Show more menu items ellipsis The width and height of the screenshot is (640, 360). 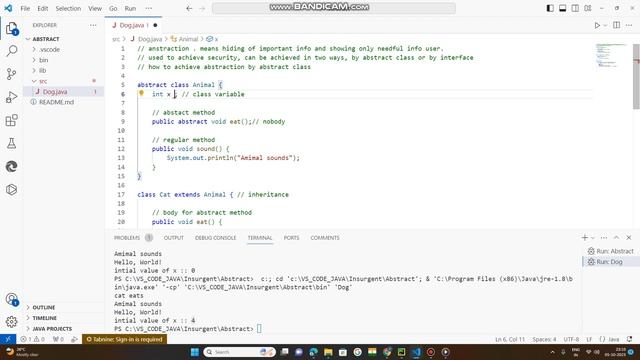[149, 8]
